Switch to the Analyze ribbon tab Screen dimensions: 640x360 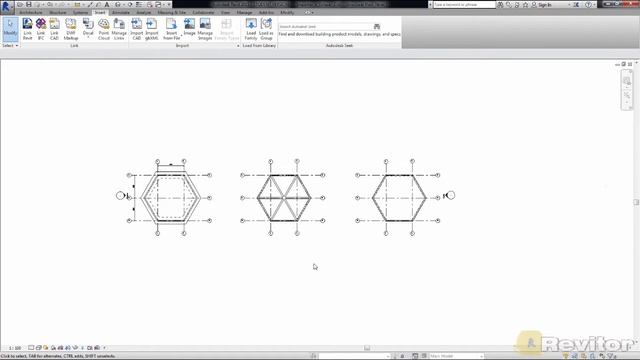(x=144, y=13)
